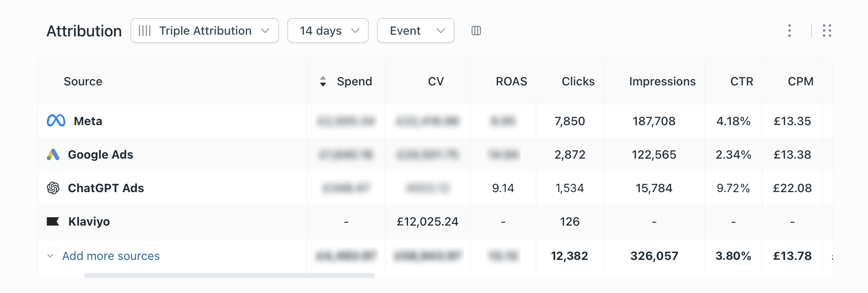Screen dimensions: 868x293
Task: Click the horizontal table scrollbar
Action: click(229, 275)
